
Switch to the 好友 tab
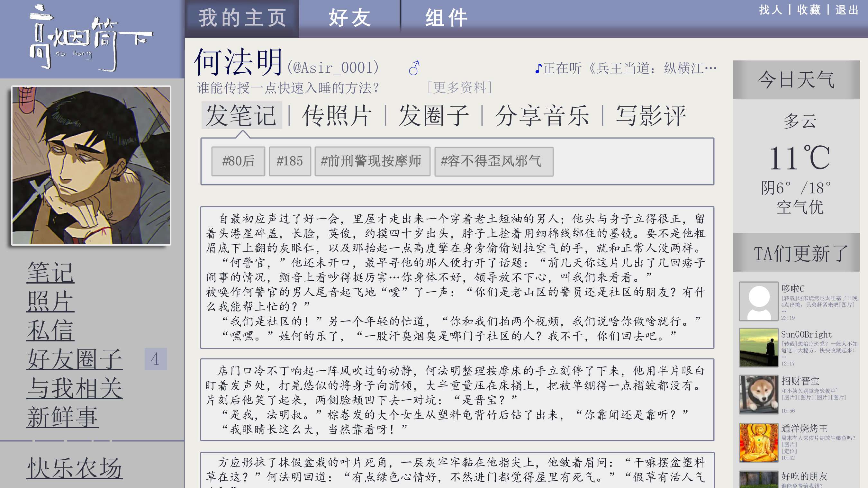click(x=349, y=18)
